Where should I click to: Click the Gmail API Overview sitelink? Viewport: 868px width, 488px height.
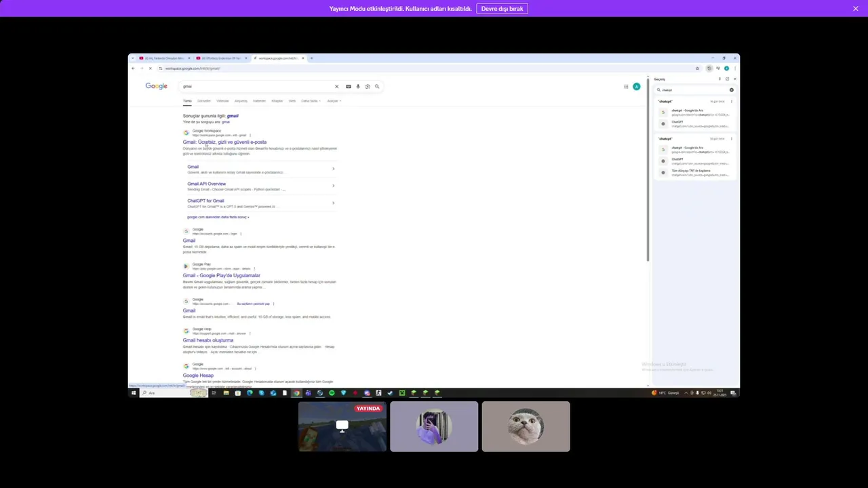click(206, 184)
